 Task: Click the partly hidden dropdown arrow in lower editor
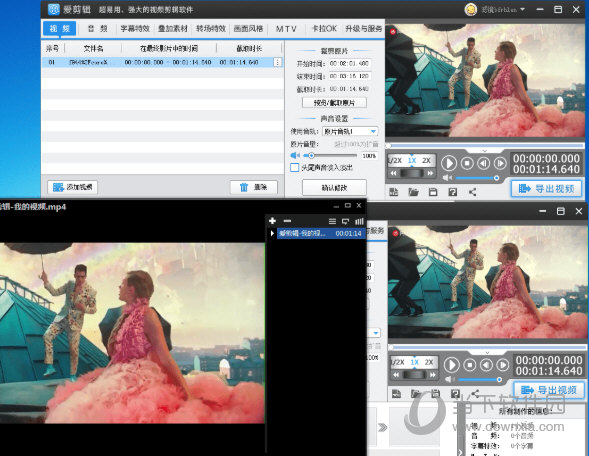click(x=376, y=333)
